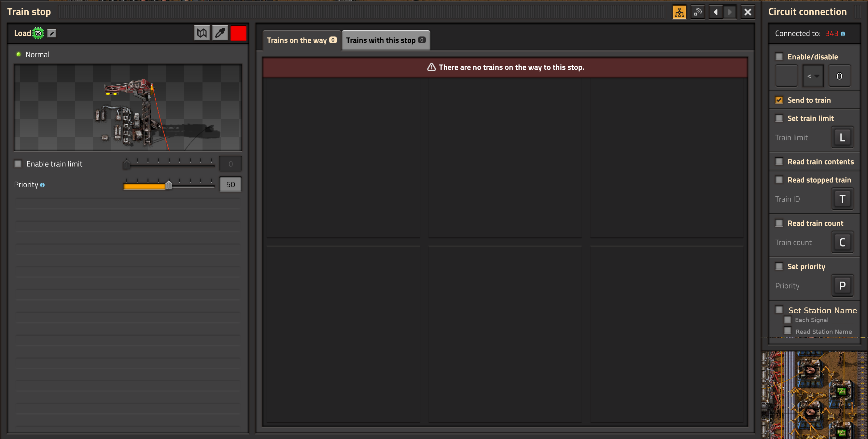Viewport: 868px width, 439px height.
Task: Click the Priority slider handle
Action: [169, 185]
